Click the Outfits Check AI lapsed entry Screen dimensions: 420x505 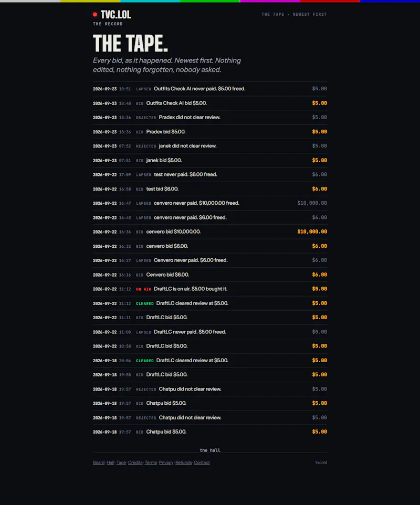(210, 89)
